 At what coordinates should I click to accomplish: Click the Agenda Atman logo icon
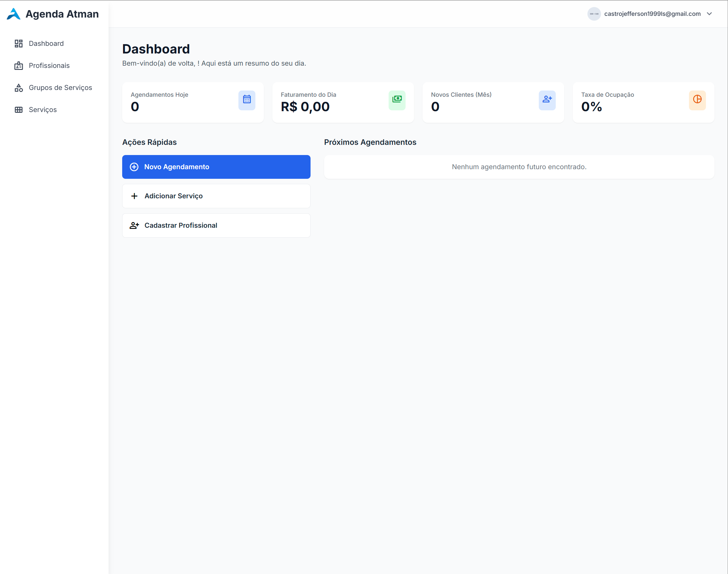(14, 14)
